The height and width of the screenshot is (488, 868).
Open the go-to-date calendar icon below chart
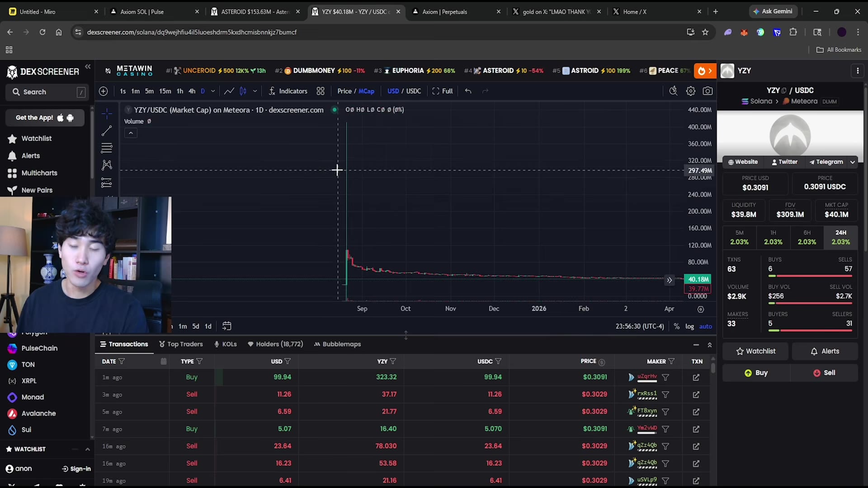tap(227, 326)
